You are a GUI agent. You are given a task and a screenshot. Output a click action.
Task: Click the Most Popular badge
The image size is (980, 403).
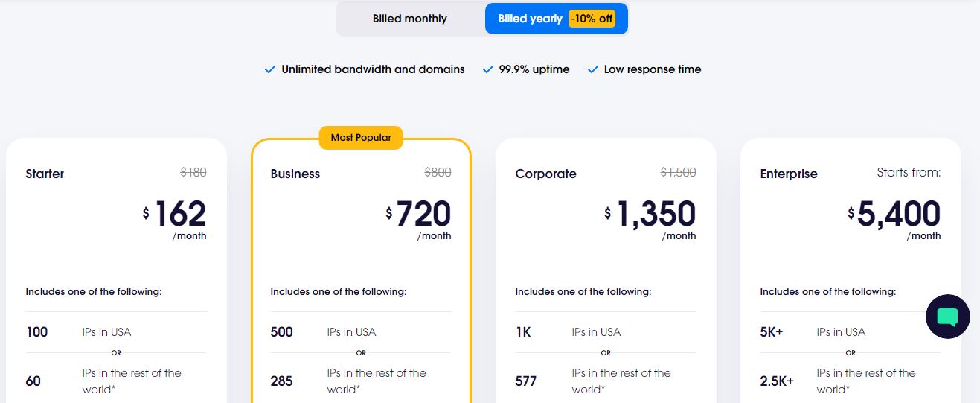[x=361, y=138]
